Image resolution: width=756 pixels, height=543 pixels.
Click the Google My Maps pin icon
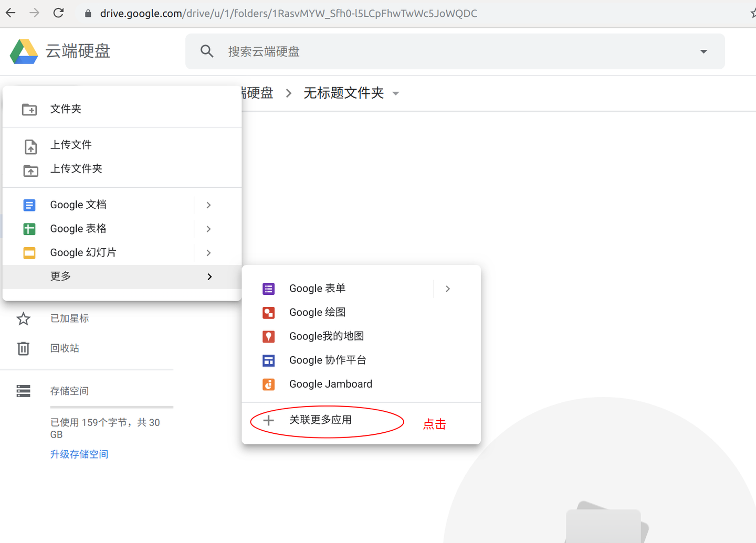point(268,337)
